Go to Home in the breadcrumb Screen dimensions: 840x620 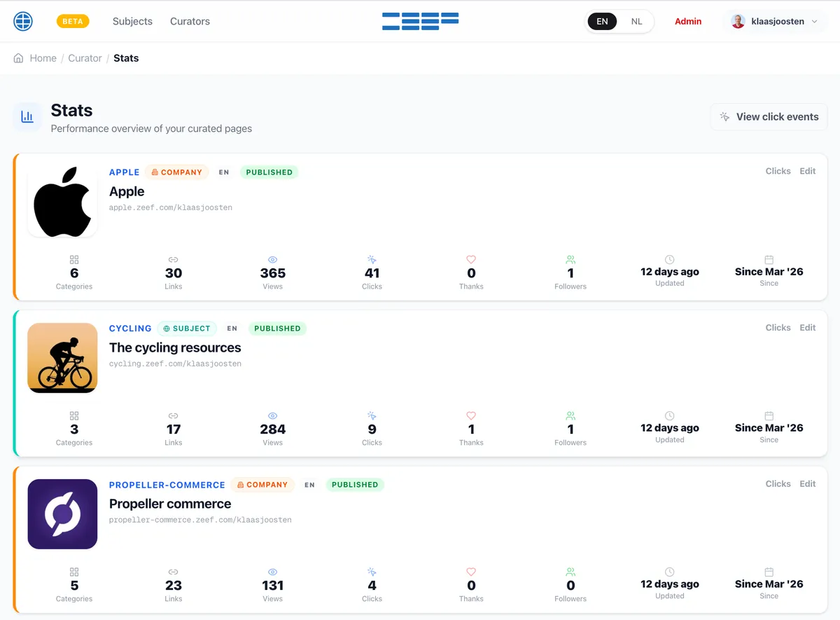click(43, 58)
